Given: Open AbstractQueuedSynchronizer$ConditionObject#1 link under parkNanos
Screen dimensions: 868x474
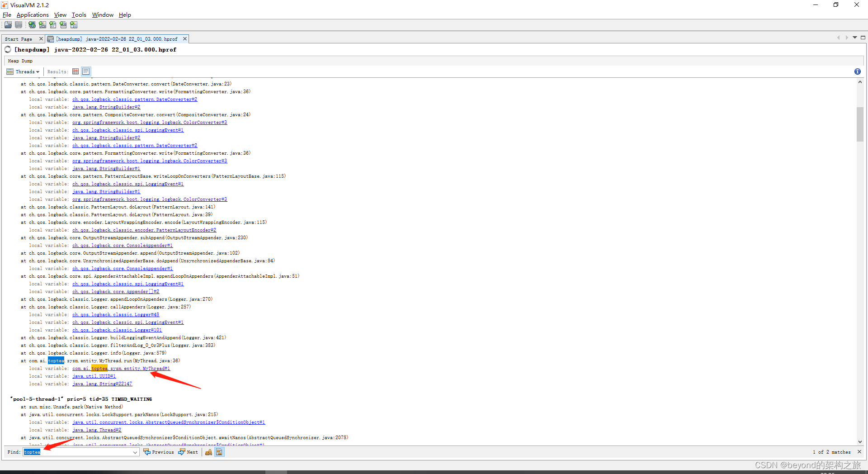Looking at the screenshot, I should click(x=169, y=422).
